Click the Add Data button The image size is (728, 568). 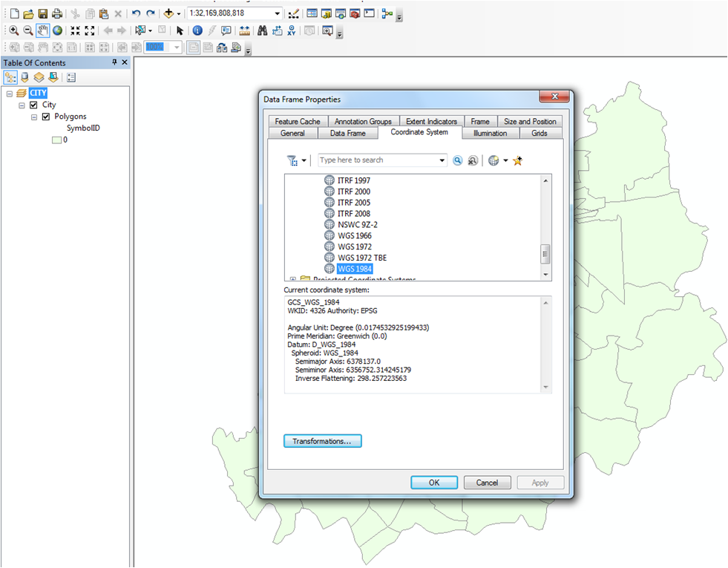[x=168, y=13]
